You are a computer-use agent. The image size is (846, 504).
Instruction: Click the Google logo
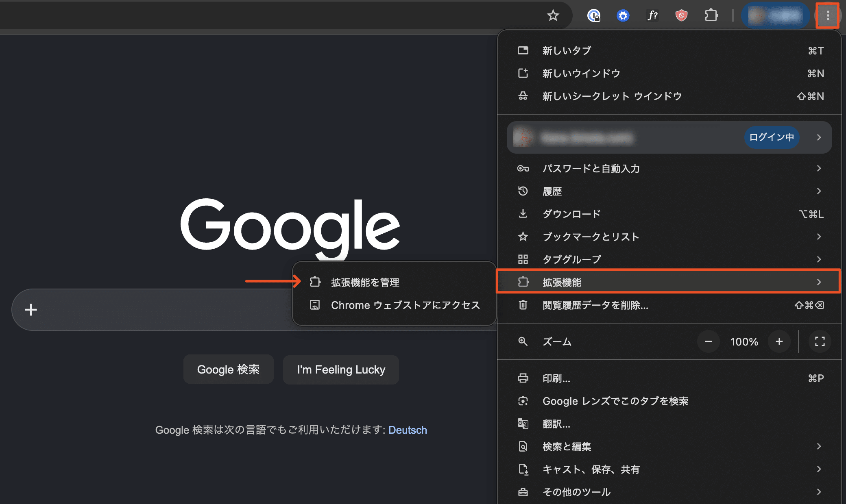(290, 229)
